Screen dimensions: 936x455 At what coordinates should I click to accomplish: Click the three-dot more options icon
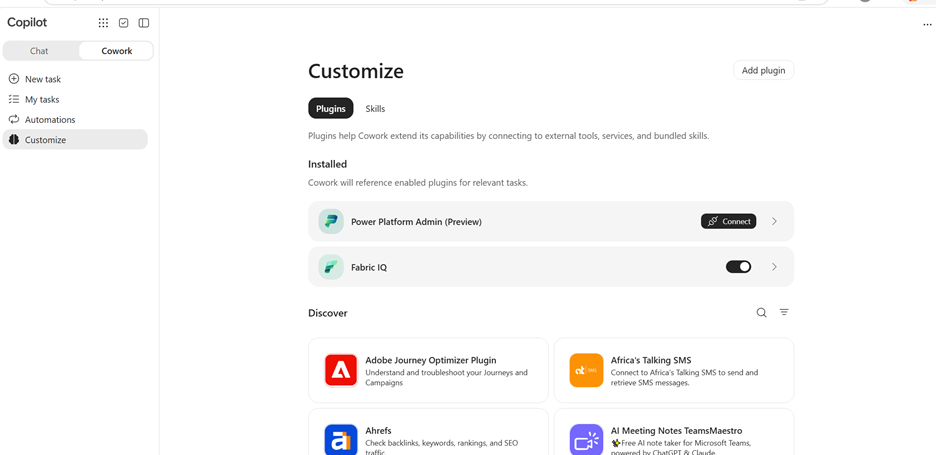click(x=927, y=24)
